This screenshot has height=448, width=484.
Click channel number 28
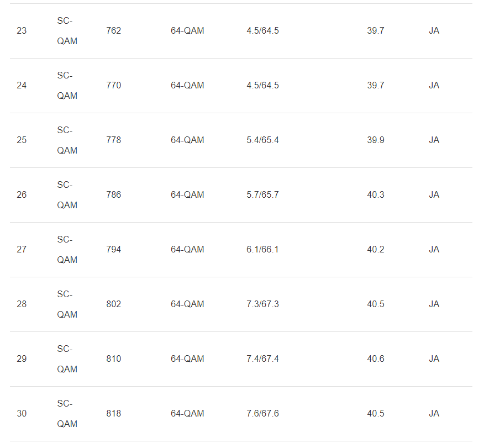(x=22, y=304)
